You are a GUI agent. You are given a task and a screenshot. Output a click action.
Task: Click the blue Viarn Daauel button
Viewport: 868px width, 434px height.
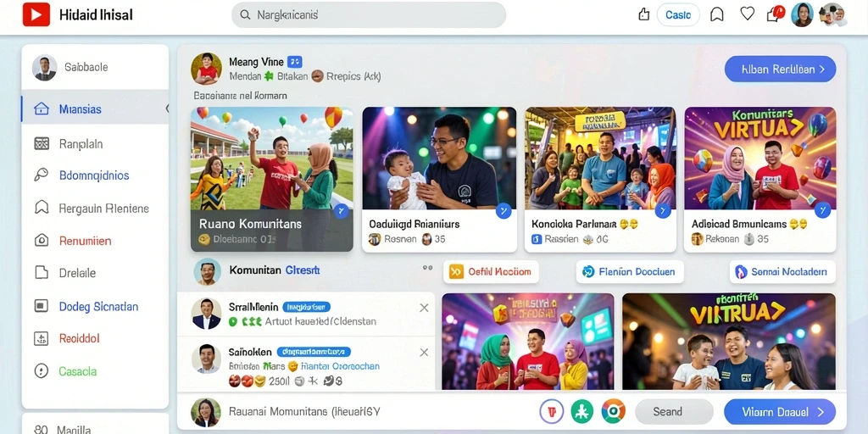pos(780,412)
